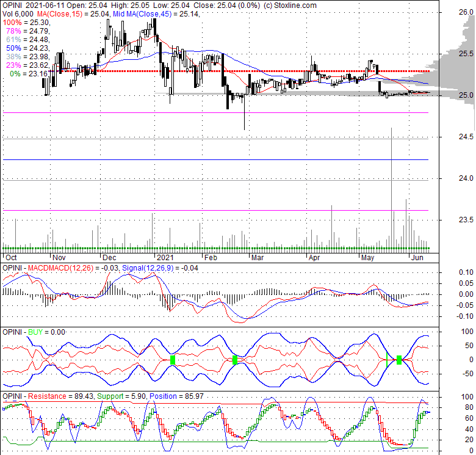
Task: Click the '100% = 25.30' Fibonacci label
Action: (x=26, y=23)
